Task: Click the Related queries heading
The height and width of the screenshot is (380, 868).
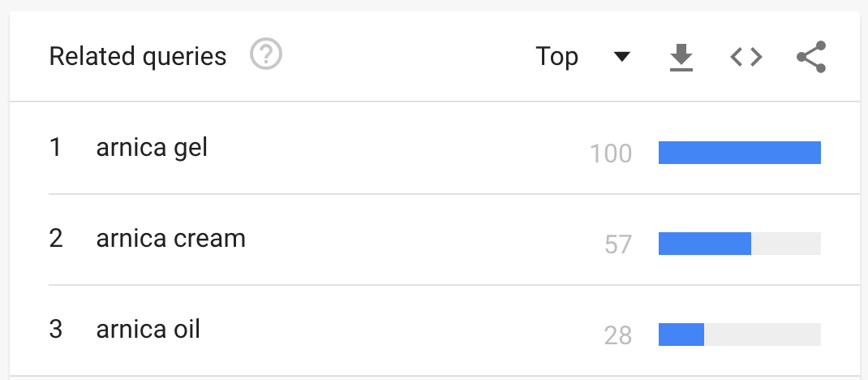Action: pos(138,57)
